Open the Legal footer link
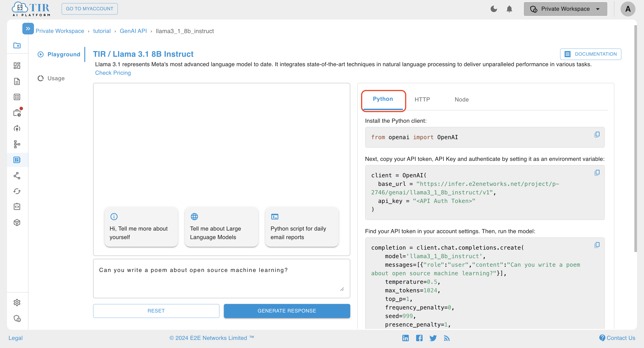The width and height of the screenshot is (644, 348). click(x=16, y=338)
